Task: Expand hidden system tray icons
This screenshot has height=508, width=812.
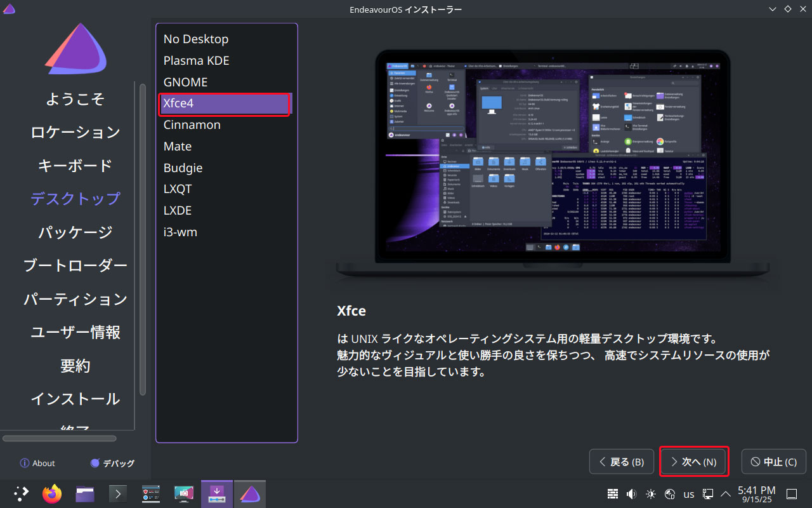Action: click(x=725, y=494)
